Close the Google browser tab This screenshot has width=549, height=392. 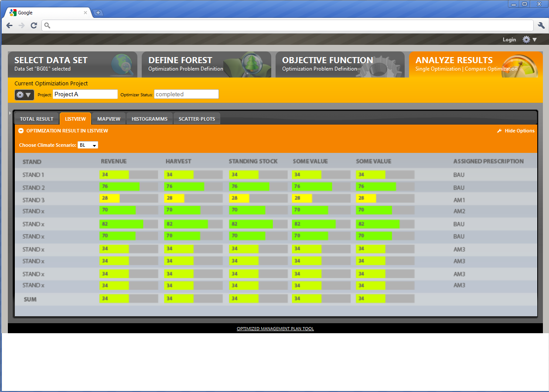click(x=85, y=13)
